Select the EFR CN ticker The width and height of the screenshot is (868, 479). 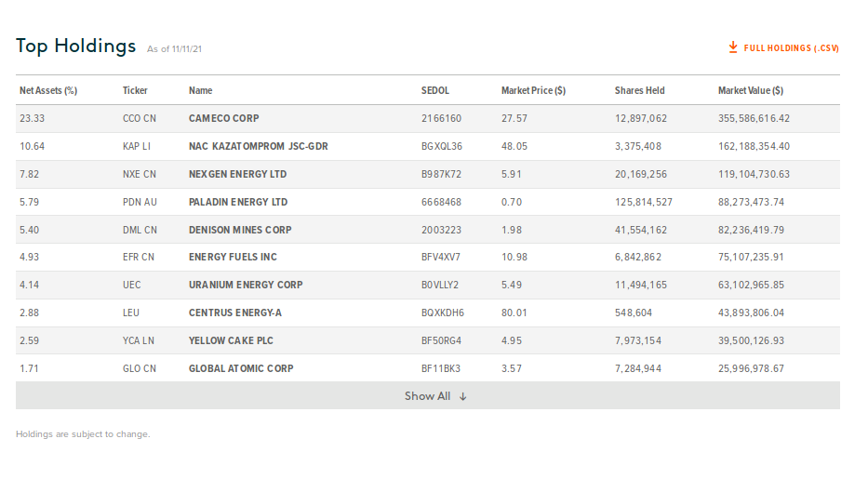[x=139, y=257]
